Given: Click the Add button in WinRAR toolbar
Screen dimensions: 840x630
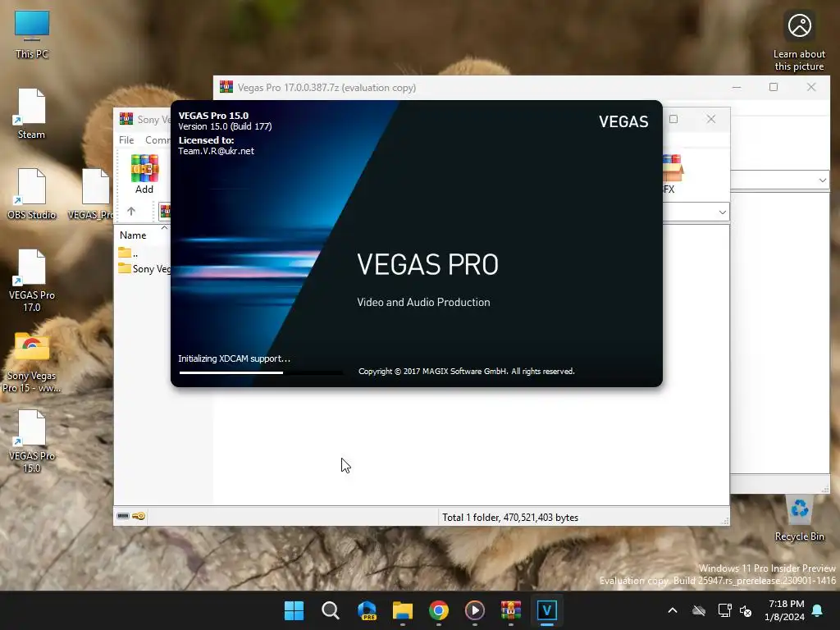Looking at the screenshot, I should (x=144, y=174).
